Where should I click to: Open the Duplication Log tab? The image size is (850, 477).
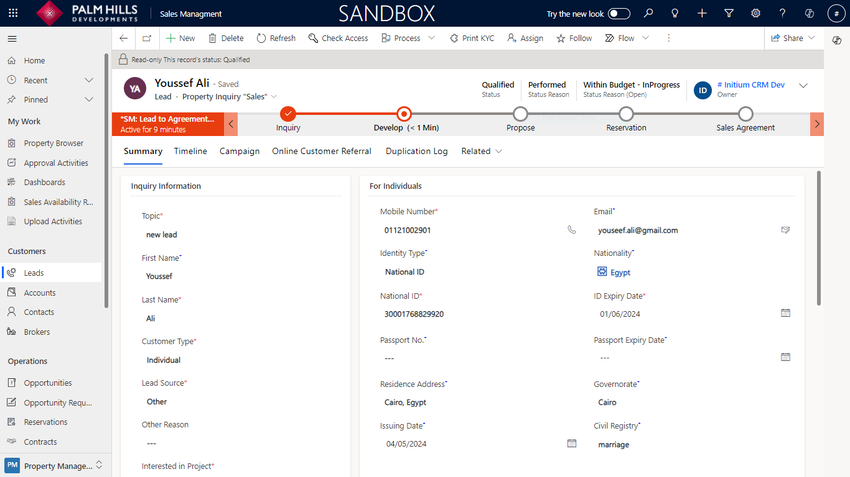[x=416, y=151]
